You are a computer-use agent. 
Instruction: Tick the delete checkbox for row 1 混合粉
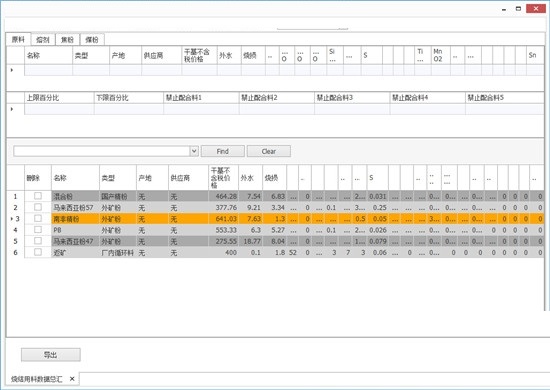[x=38, y=196]
